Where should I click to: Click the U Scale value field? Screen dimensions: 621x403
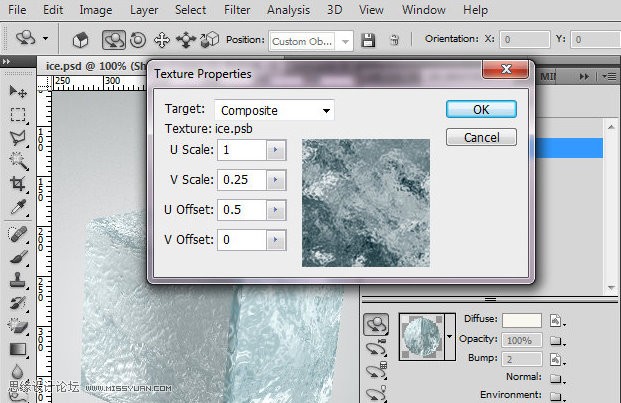coord(242,150)
